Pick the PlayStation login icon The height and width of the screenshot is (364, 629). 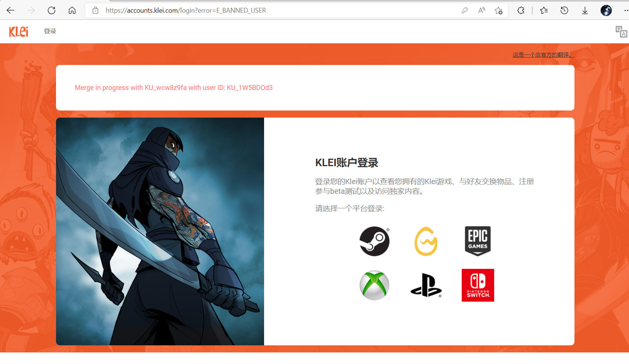[x=426, y=285]
